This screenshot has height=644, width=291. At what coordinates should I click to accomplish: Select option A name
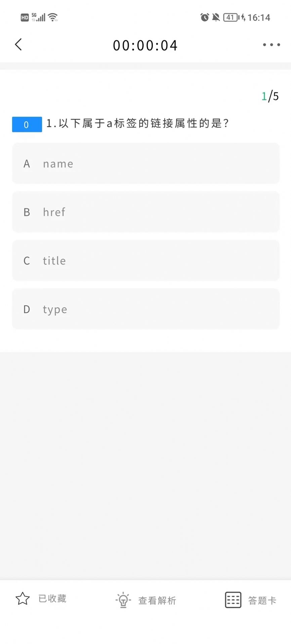[146, 164]
